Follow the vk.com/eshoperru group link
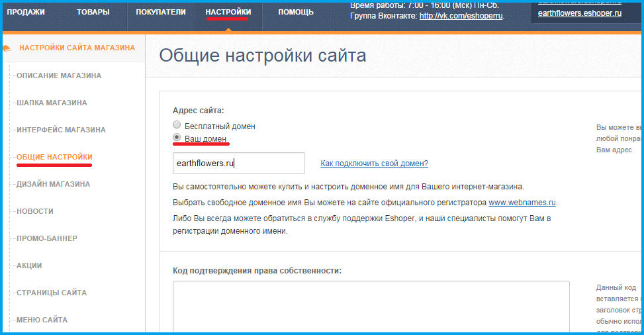Screen dimensions: 644x335 pyautogui.click(x=461, y=16)
